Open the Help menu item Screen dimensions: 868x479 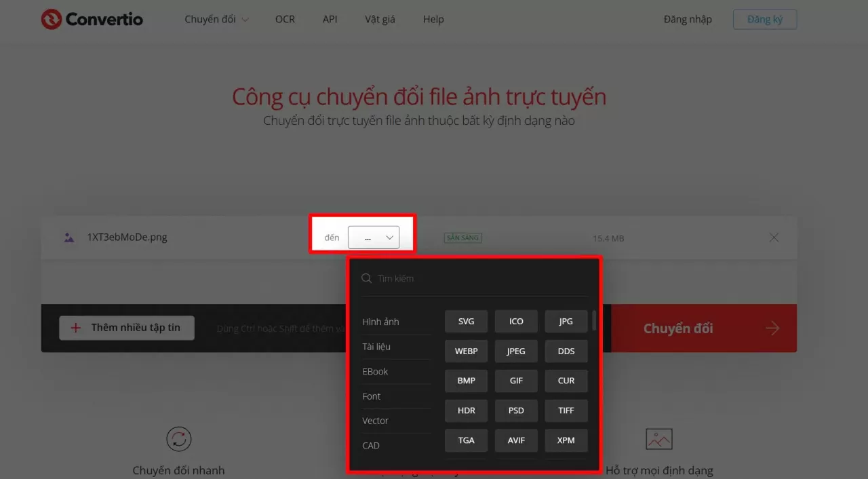tap(433, 19)
